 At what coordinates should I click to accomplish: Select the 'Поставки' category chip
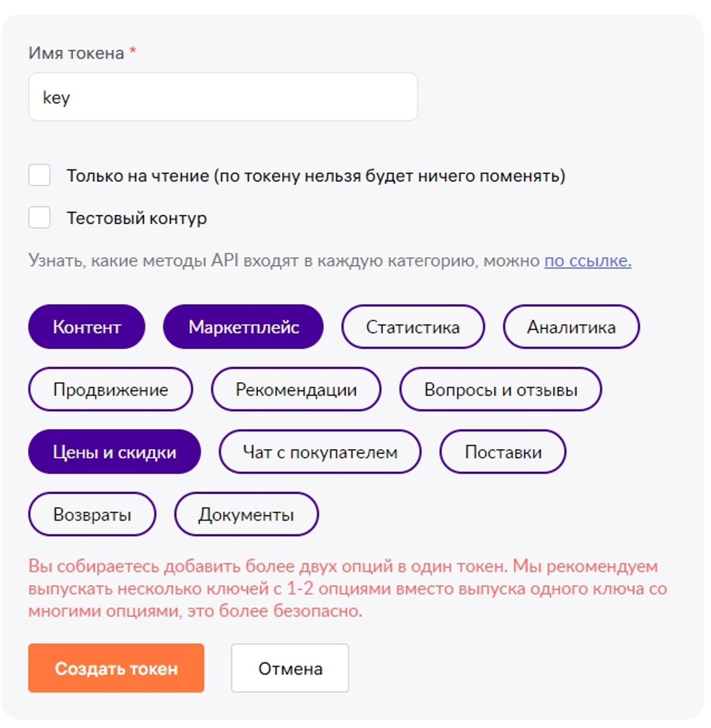click(x=503, y=452)
